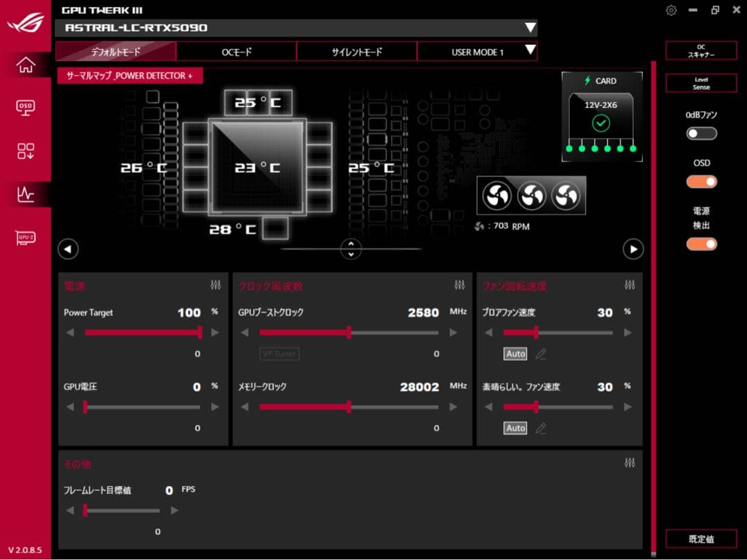
Task: Launch the OC スキャナー
Action: tap(701, 50)
